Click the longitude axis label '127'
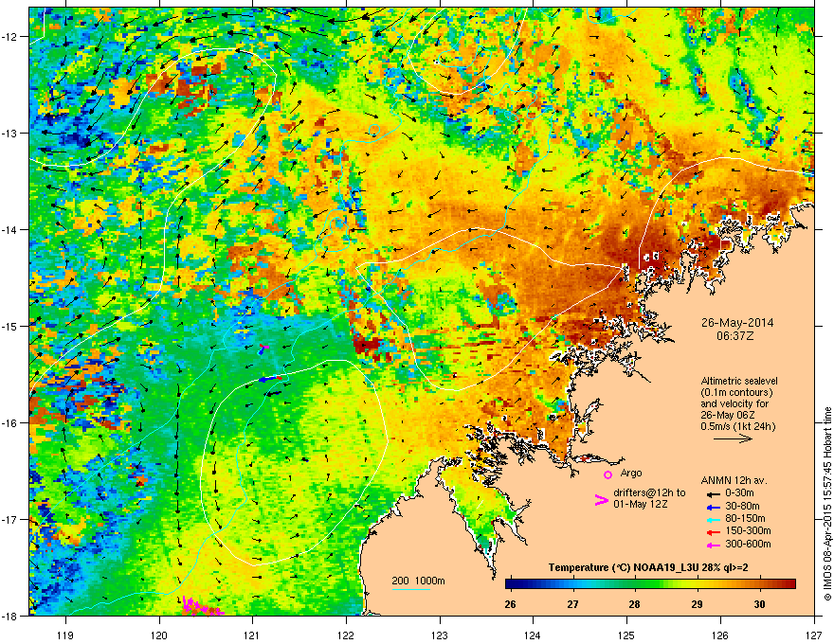Screen dimensions: 834x644 814,635
